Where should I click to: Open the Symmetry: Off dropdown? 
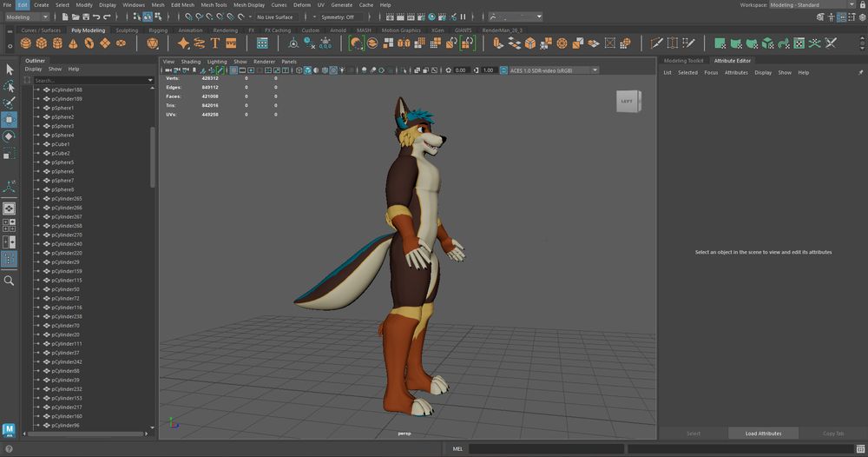341,17
